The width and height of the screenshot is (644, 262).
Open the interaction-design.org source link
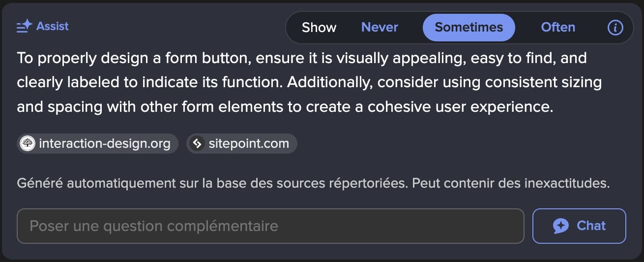click(104, 144)
